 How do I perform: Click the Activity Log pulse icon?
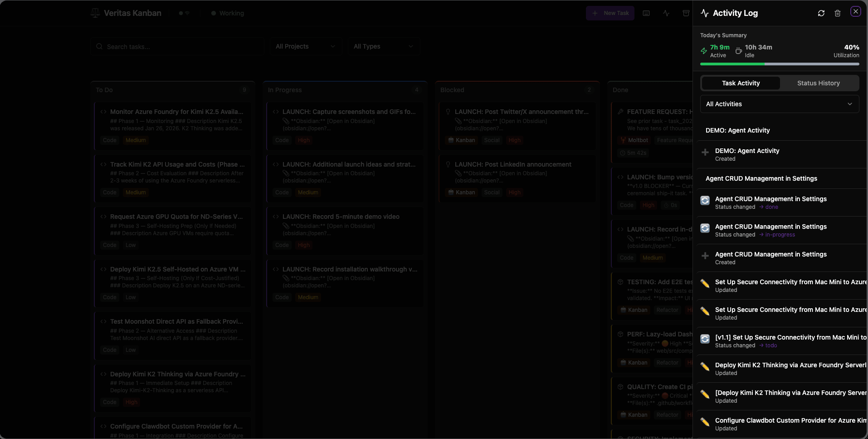coord(704,13)
